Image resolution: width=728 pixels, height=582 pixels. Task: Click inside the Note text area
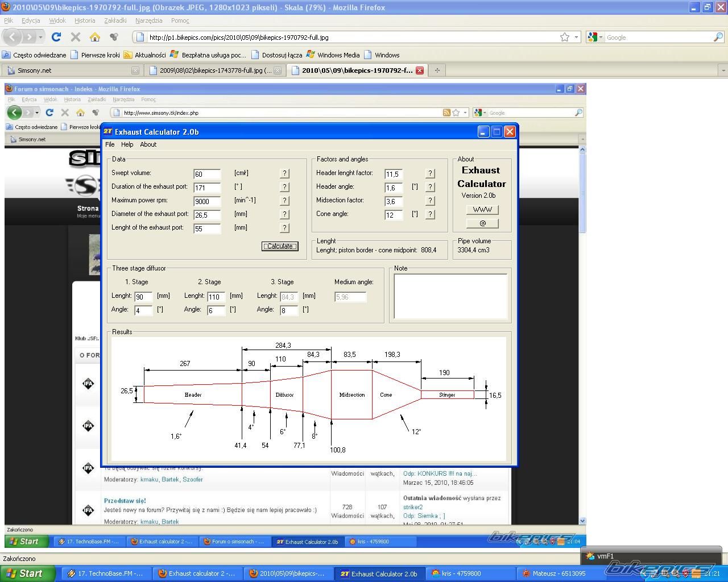point(450,296)
